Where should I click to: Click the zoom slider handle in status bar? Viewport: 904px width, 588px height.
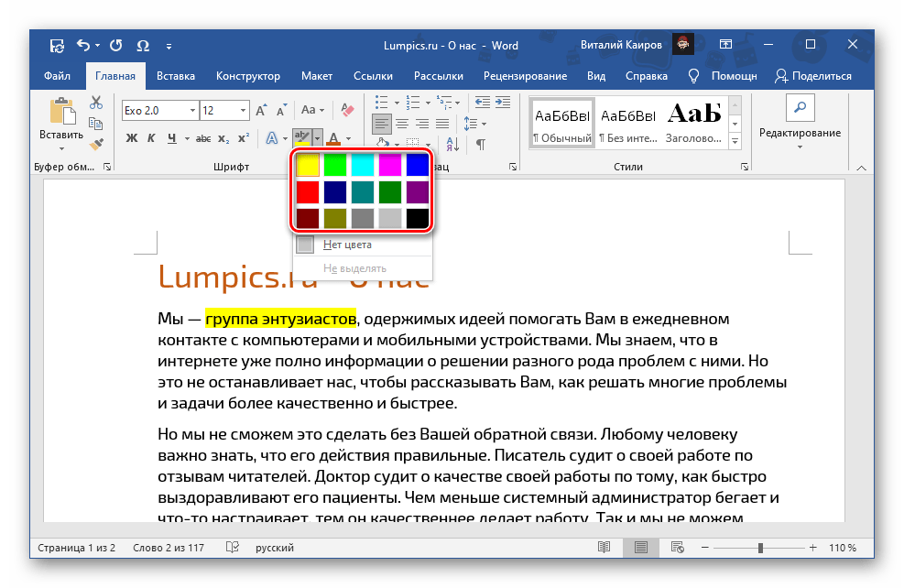click(760, 548)
